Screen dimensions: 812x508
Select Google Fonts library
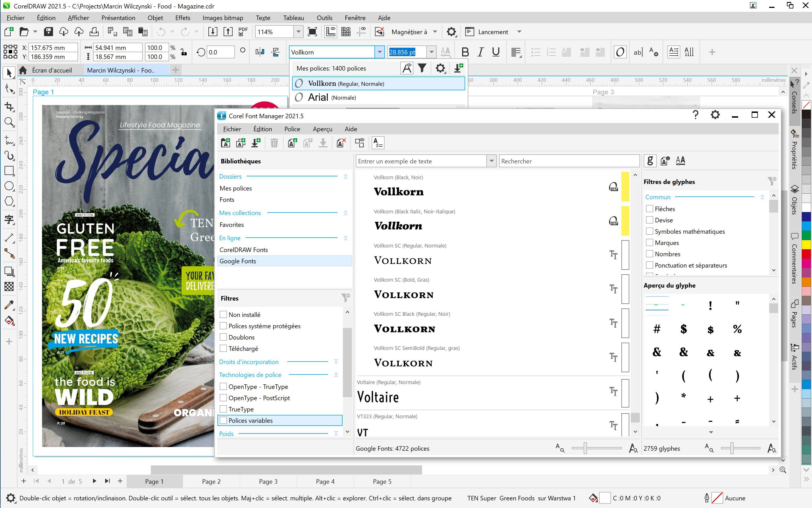pyautogui.click(x=284, y=261)
